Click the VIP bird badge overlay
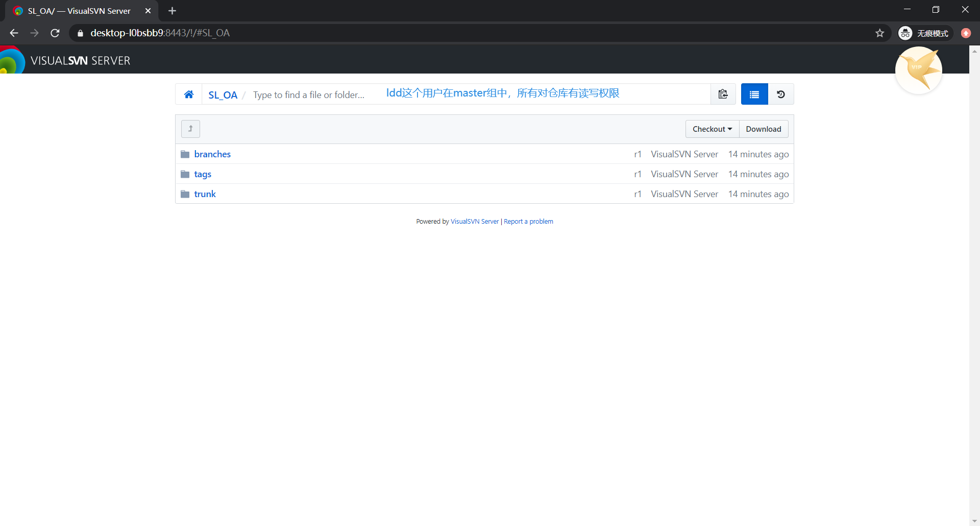Image resolution: width=980 pixels, height=526 pixels. tap(918, 70)
